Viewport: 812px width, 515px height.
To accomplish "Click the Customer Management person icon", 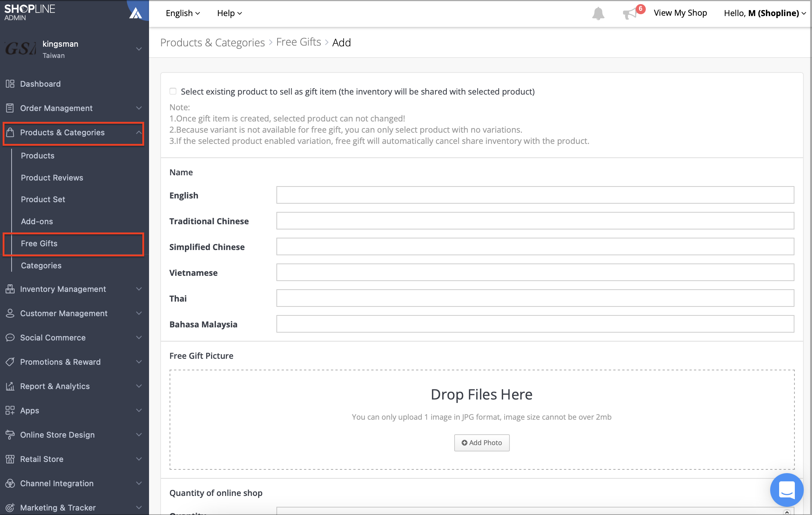I will tap(10, 313).
